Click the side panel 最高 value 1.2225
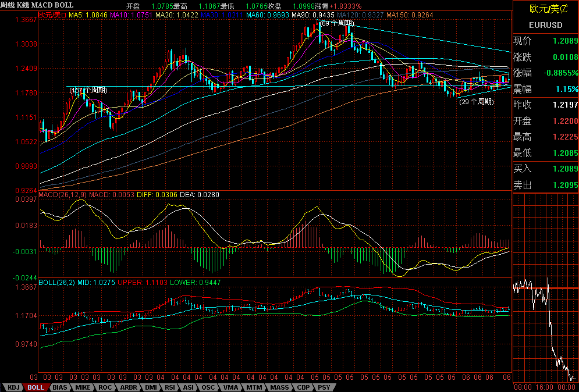The image size is (579, 392). pos(566,137)
